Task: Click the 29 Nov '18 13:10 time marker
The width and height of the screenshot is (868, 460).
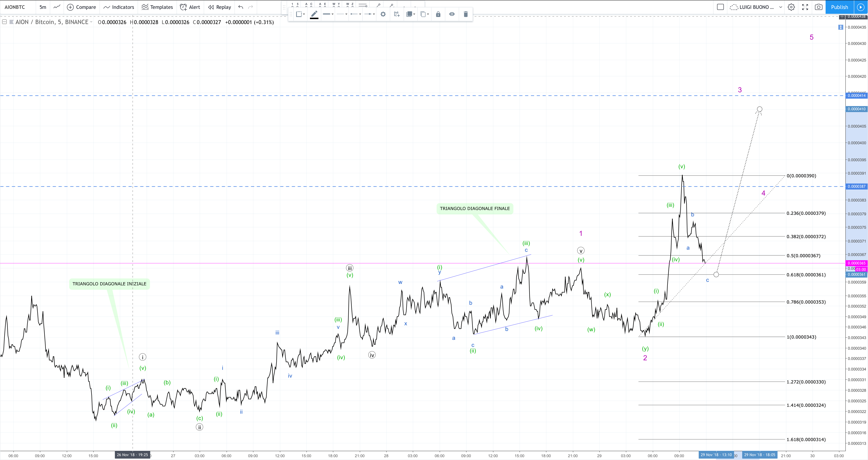Action: coord(716,455)
